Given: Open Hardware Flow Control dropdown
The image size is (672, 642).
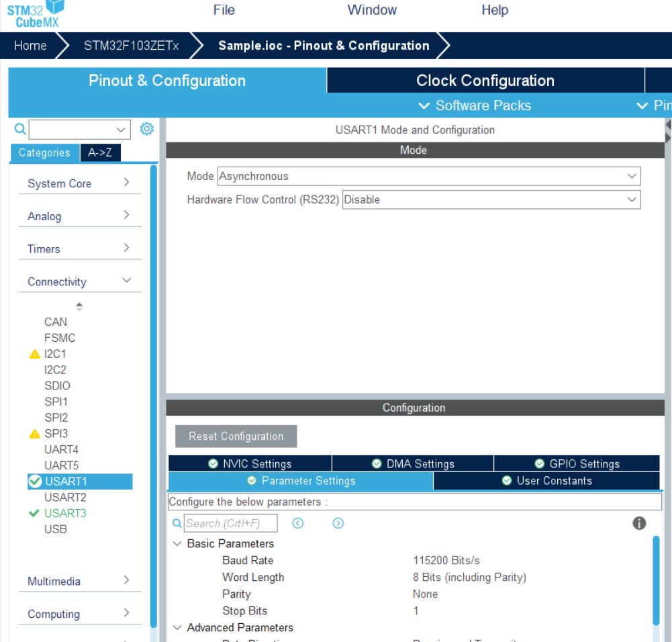Looking at the screenshot, I should pyautogui.click(x=491, y=199).
